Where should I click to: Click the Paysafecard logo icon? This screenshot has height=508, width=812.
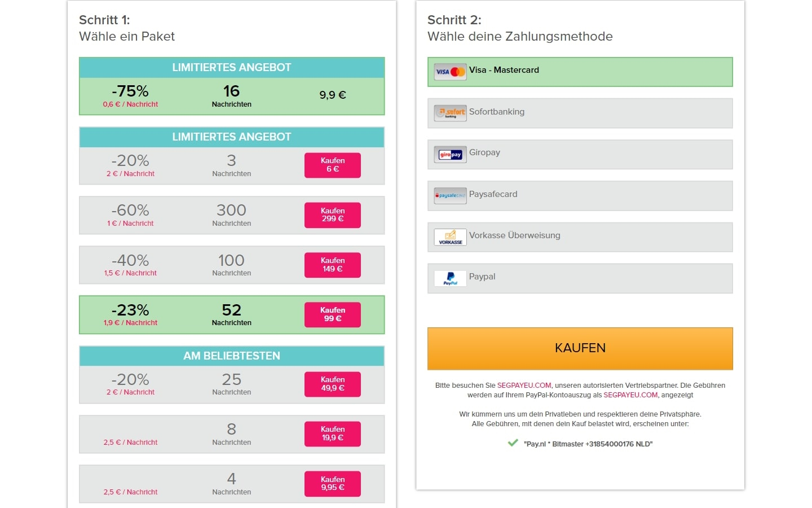tap(449, 195)
